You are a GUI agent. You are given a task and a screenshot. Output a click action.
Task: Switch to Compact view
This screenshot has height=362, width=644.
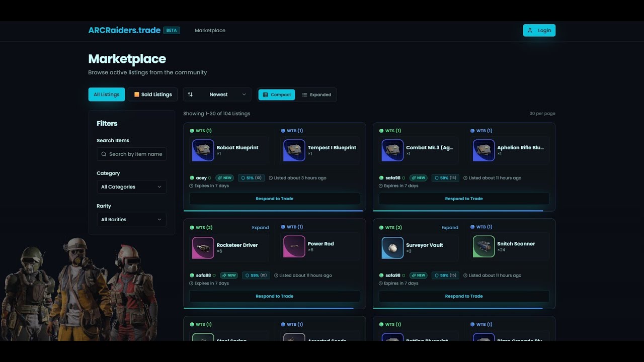click(277, 95)
